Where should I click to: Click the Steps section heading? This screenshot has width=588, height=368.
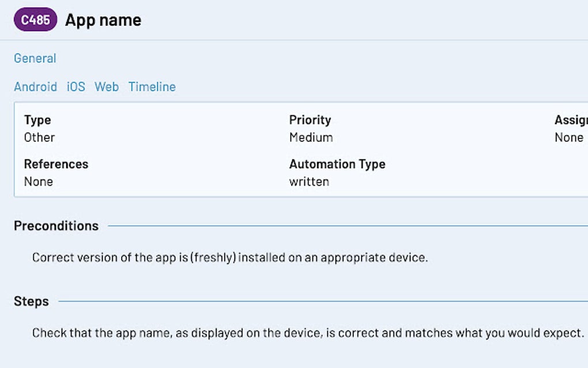(x=31, y=301)
